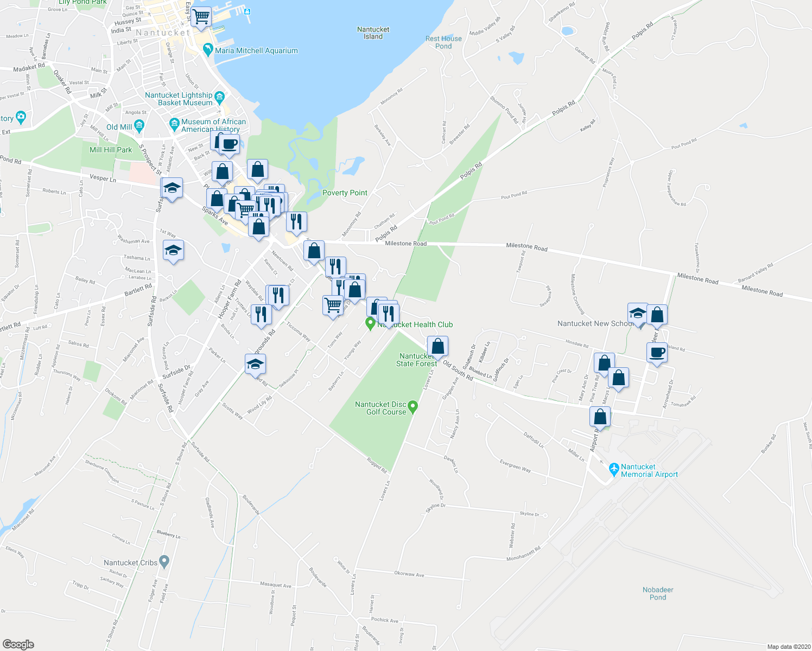
Task: Open the Nantucket New School label
Action: coord(595,323)
